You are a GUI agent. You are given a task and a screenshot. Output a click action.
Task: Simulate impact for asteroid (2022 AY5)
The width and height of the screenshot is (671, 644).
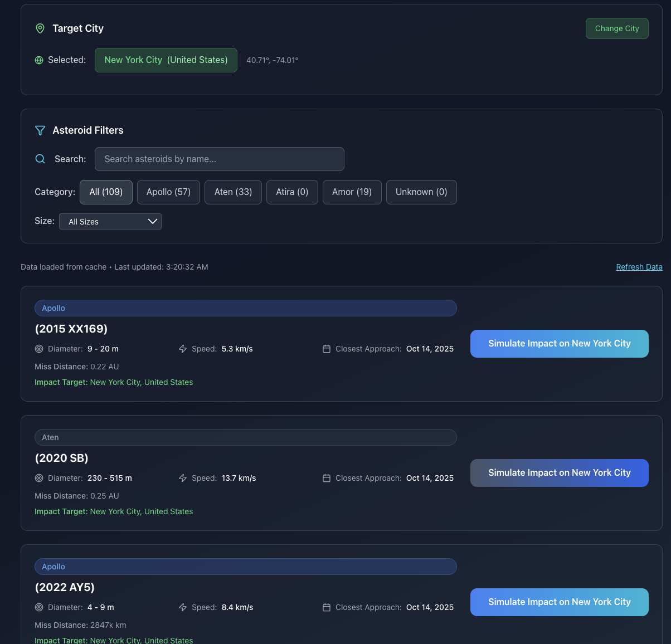point(560,602)
